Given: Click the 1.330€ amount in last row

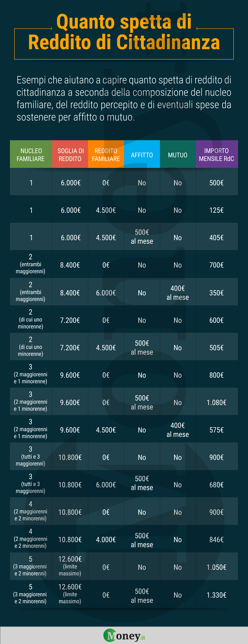Looking at the screenshot, I should 217,595.
